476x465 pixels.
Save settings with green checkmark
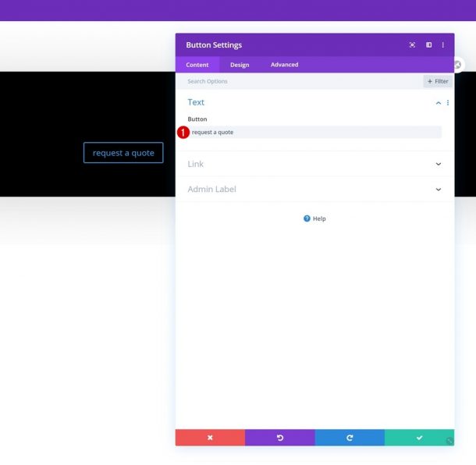pyautogui.click(x=419, y=438)
